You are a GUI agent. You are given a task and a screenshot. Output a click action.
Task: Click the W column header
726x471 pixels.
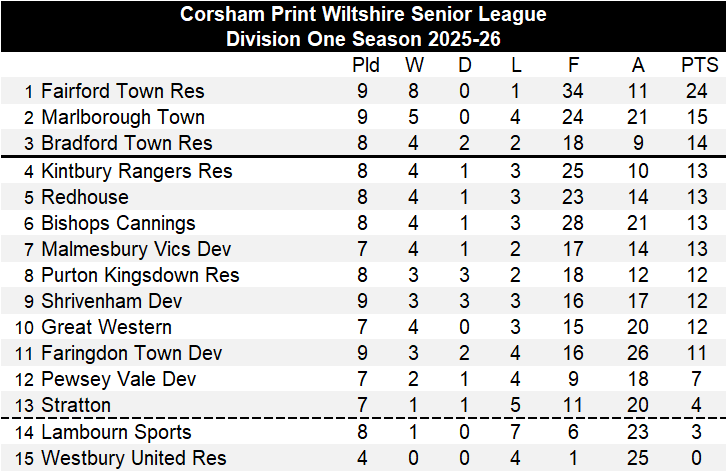pos(414,65)
